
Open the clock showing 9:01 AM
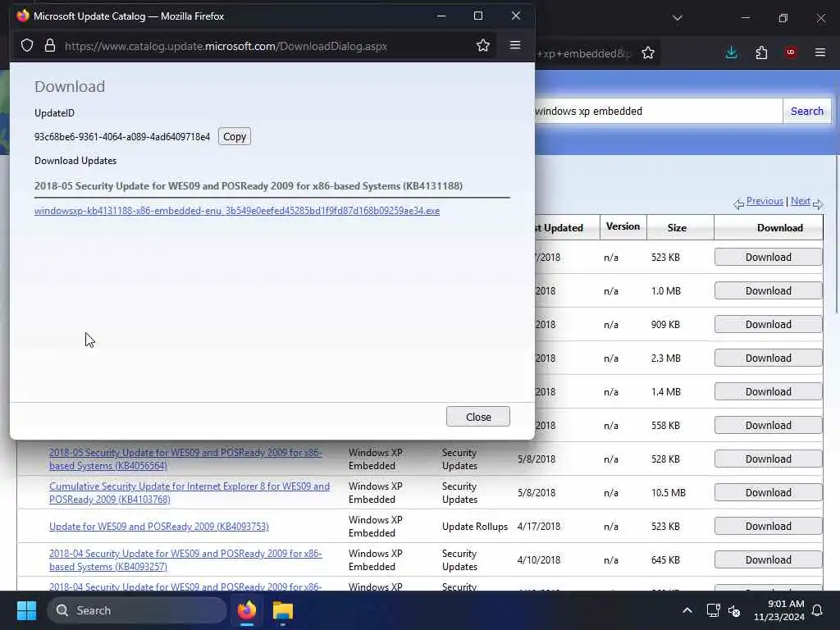[779, 610]
